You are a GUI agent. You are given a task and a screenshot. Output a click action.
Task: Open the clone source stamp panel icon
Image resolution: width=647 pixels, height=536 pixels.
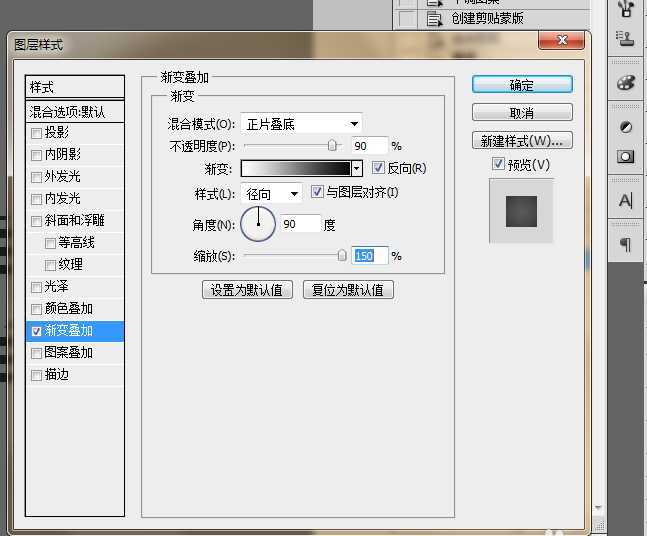pyautogui.click(x=627, y=39)
